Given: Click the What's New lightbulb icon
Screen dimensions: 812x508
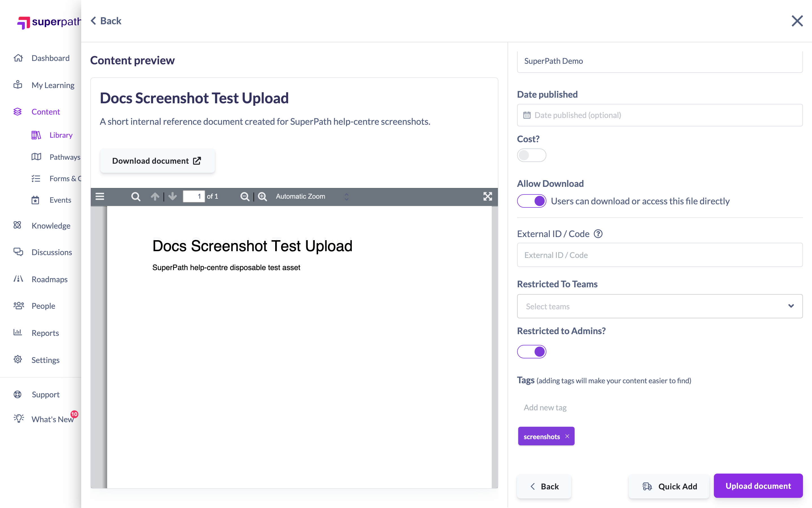Looking at the screenshot, I should click(19, 419).
